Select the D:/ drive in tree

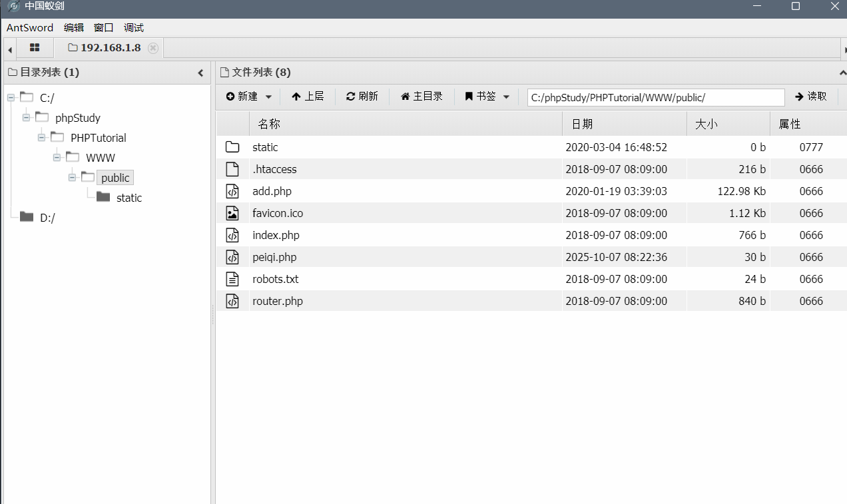pyautogui.click(x=47, y=218)
